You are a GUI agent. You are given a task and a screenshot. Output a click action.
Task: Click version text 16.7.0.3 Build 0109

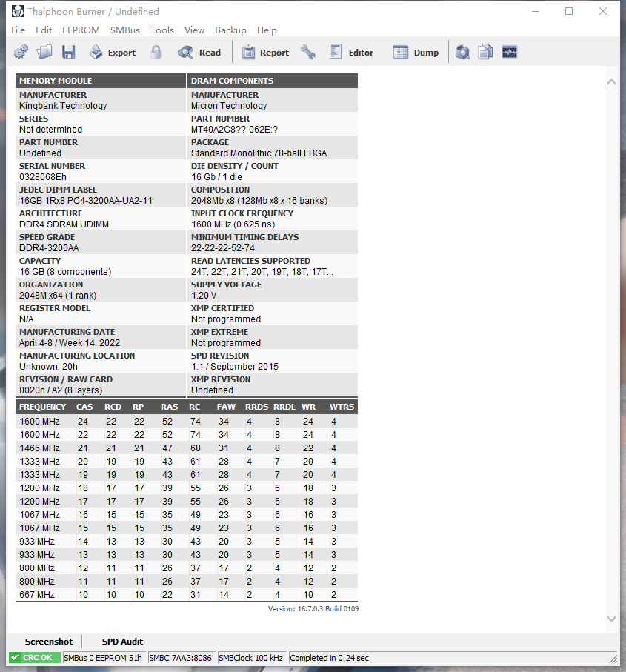coord(313,608)
